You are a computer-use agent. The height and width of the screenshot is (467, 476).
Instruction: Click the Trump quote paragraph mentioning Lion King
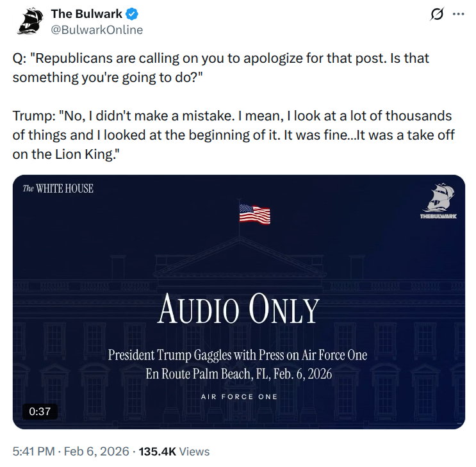[x=231, y=135]
